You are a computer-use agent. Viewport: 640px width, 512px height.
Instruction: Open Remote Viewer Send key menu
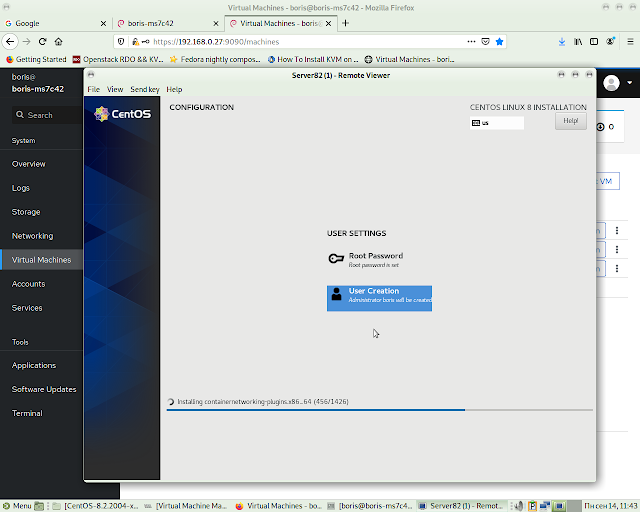[144, 89]
